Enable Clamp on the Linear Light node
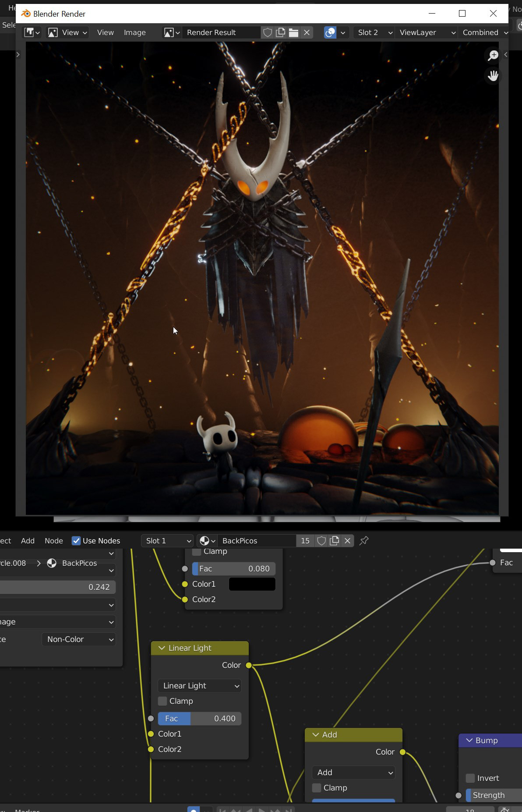The image size is (522, 812). [162, 701]
